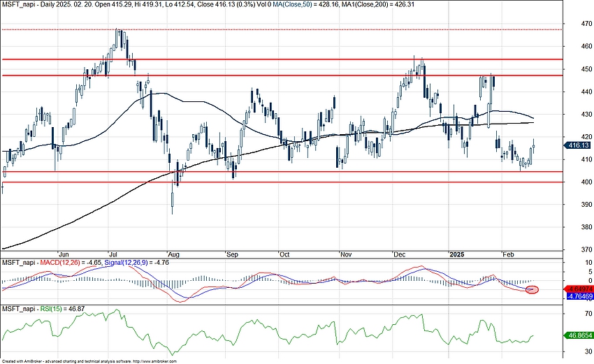Click the 416.13 current price tag
The image size is (594, 364).
coord(579,145)
